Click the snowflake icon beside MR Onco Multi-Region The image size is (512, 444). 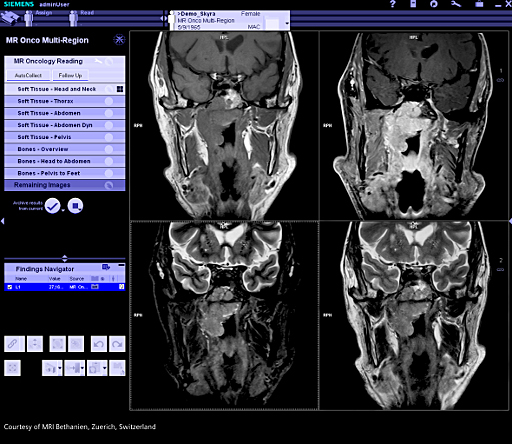tap(119, 40)
